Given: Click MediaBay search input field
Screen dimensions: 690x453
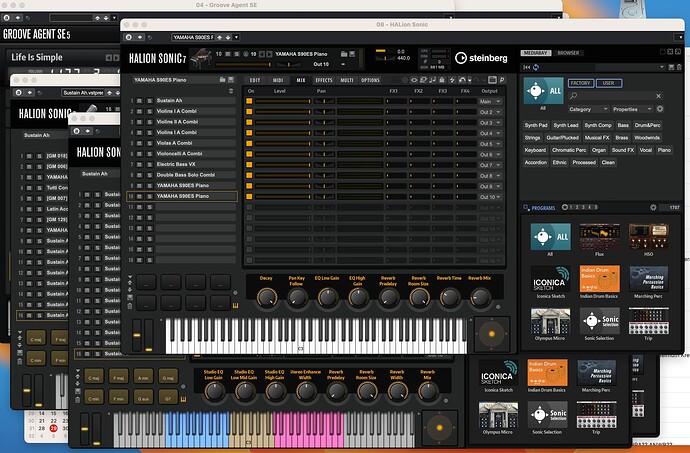Looking at the screenshot, I should (x=616, y=96).
